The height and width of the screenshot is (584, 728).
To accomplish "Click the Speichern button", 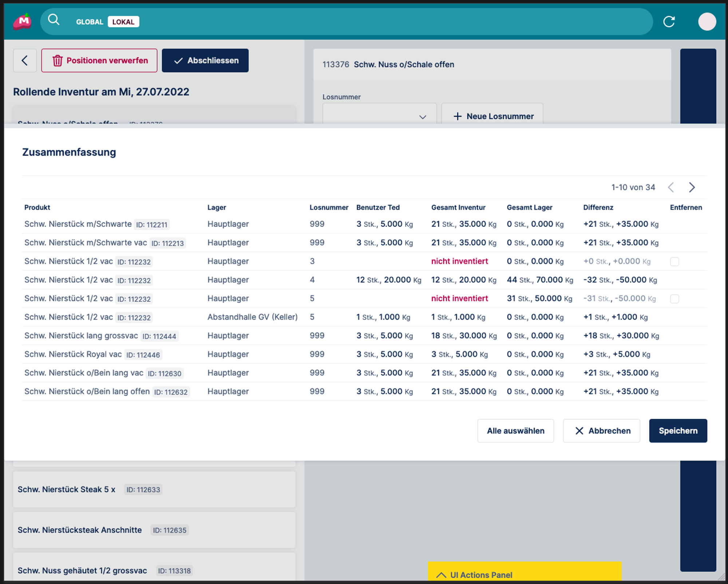I will [x=678, y=431].
